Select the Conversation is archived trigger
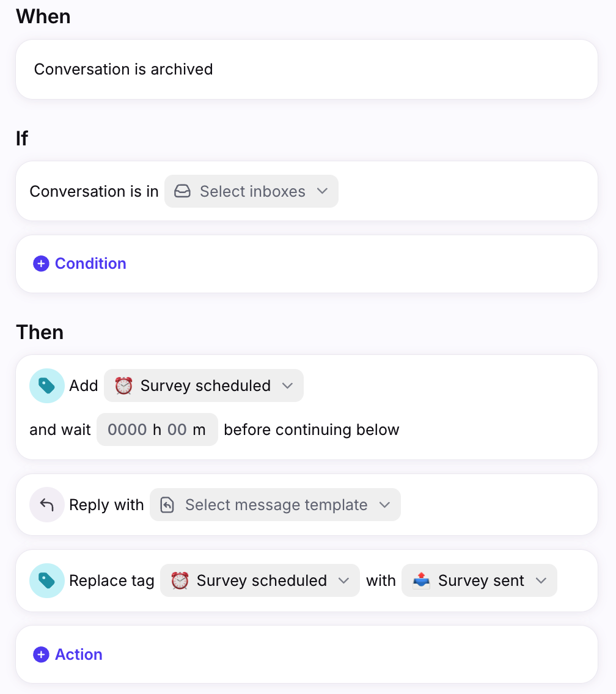This screenshot has width=616, height=694. pos(307,70)
